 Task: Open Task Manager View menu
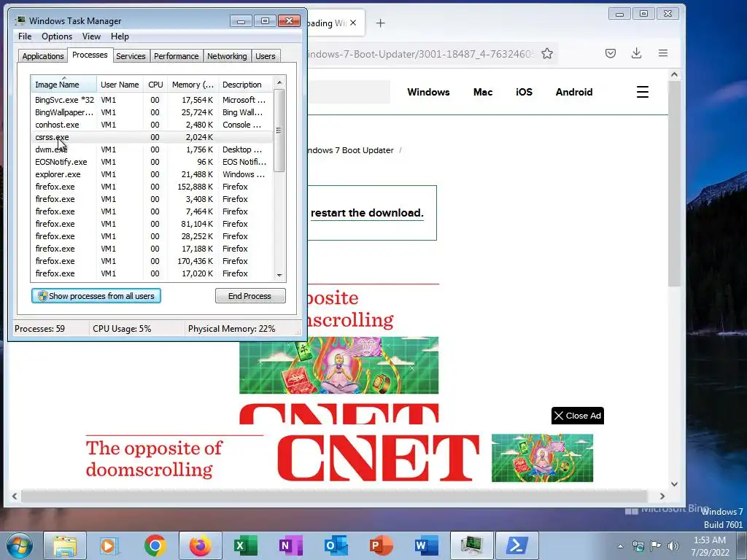91,36
